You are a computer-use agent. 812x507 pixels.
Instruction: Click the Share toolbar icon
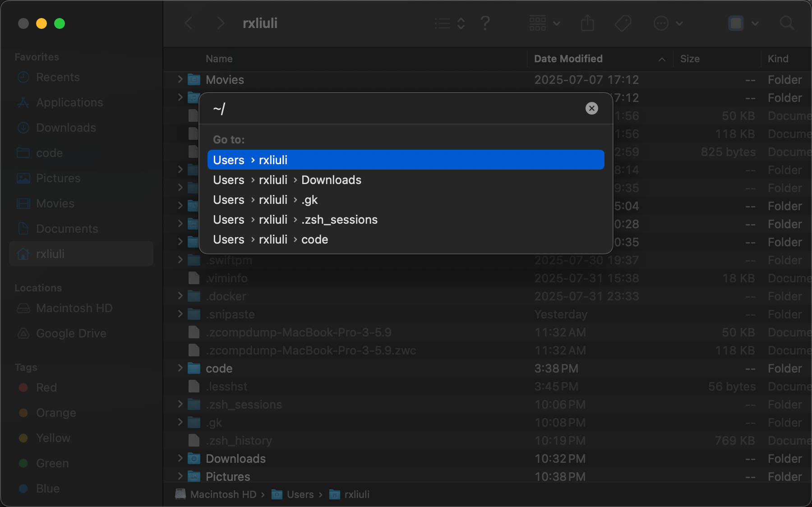click(587, 23)
